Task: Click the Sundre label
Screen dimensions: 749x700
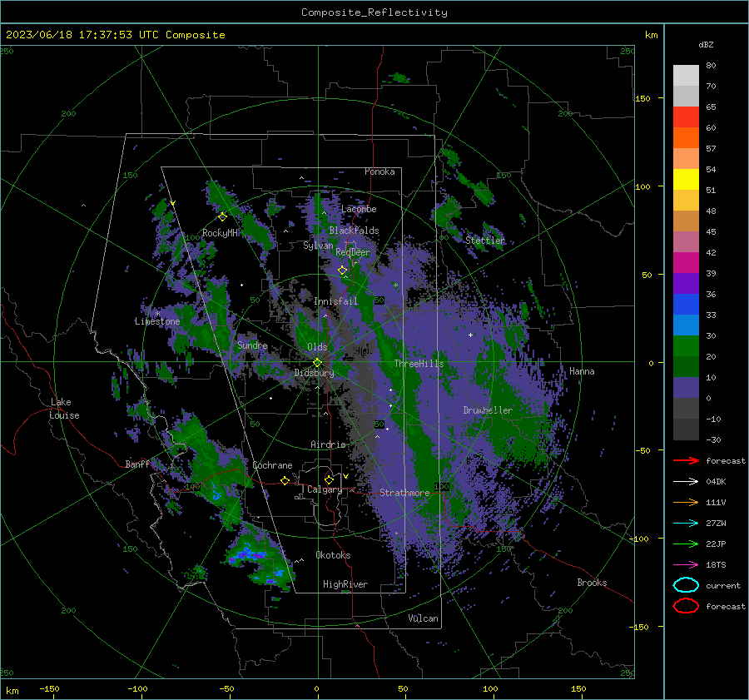Action: [252, 345]
